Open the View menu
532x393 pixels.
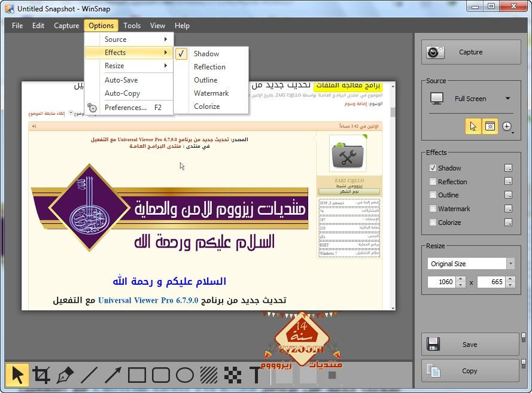(x=157, y=26)
